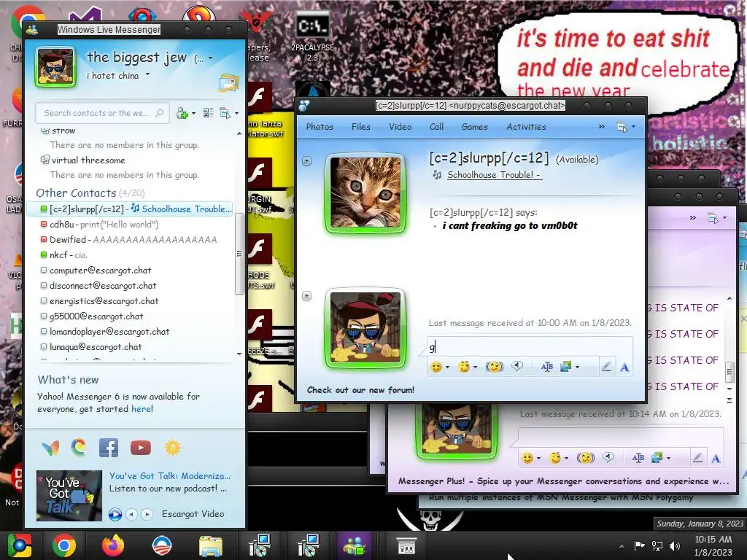747x560 pixels.
Task: Open the Photos tab in slurpp chat
Action: (x=320, y=127)
